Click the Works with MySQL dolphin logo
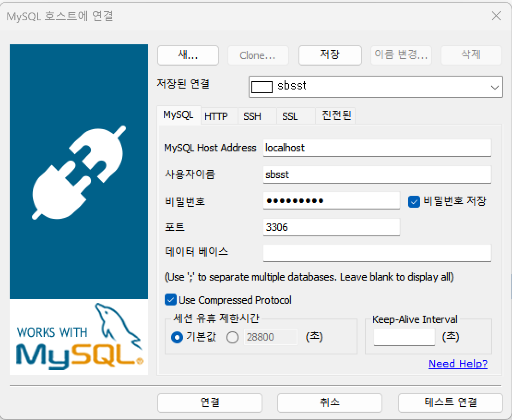The width and height of the screenshot is (512, 420). click(x=79, y=336)
